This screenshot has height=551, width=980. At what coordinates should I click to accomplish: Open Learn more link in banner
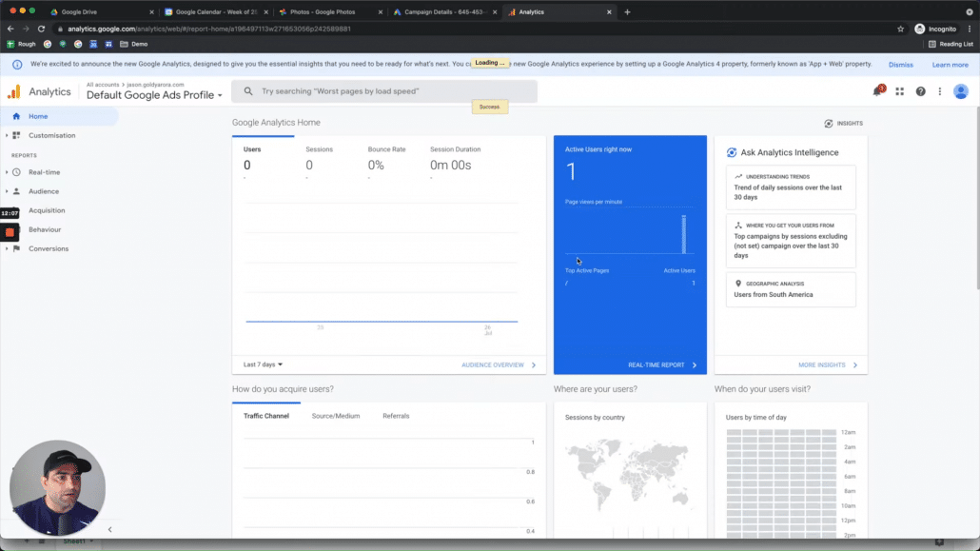tap(950, 65)
